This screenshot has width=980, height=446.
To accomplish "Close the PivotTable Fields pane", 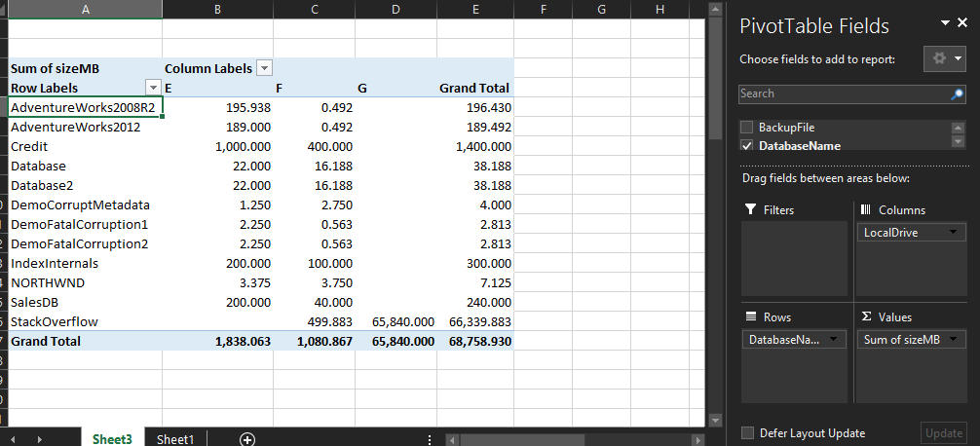I will coord(962,23).
